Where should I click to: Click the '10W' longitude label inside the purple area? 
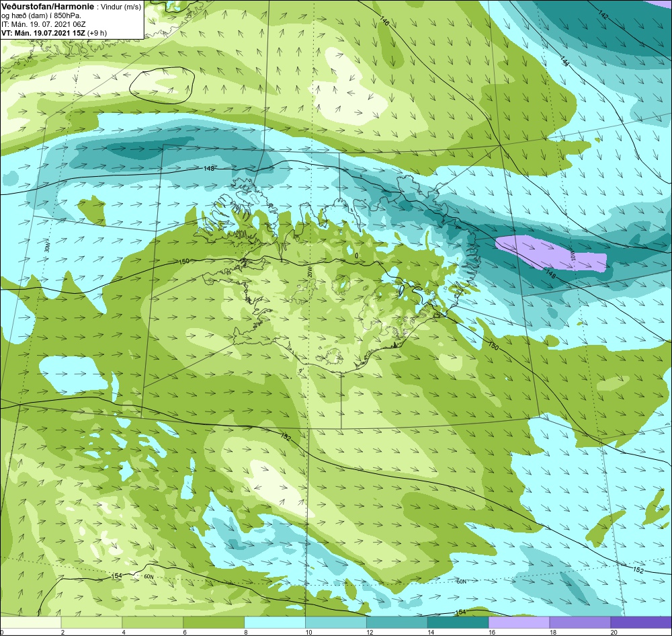coord(572,256)
